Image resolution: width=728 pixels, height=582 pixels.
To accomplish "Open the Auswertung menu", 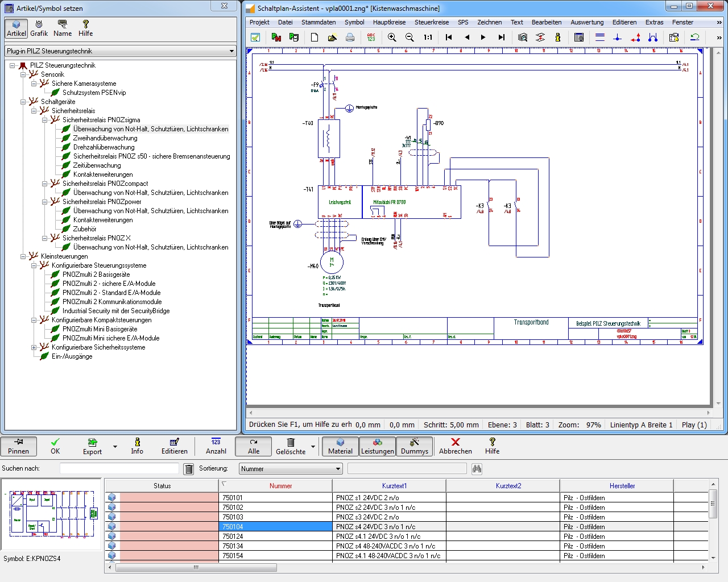I will pyautogui.click(x=587, y=22).
